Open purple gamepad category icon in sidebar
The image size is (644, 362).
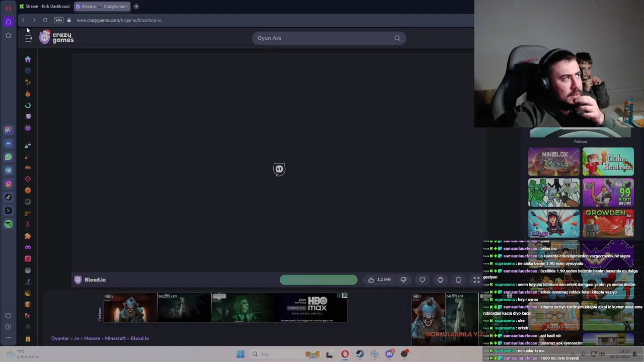[28, 247]
